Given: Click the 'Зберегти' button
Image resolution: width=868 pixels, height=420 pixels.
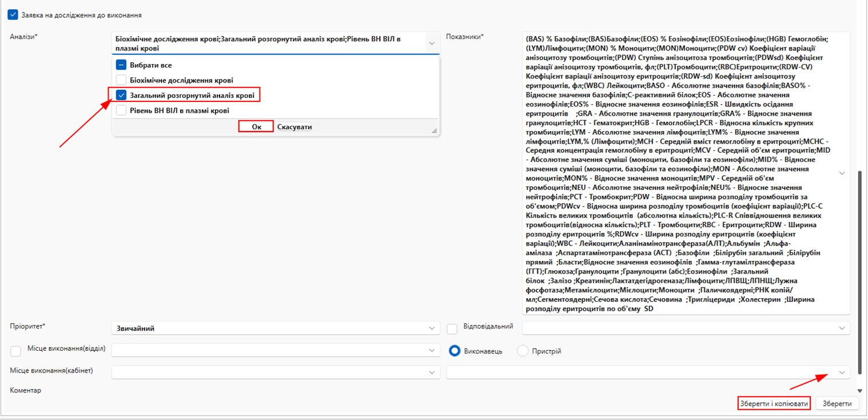Looking at the screenshot, I should pyautogui.click(x=837, y=403).
